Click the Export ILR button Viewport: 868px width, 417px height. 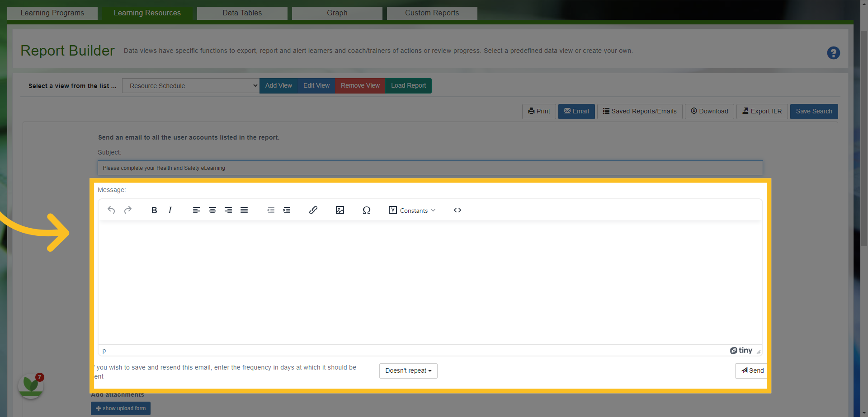tap(762, 112)
